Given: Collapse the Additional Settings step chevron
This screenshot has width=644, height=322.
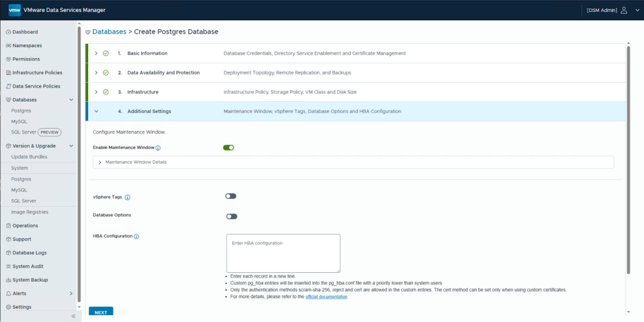Looking at the screenshot, I should point(96,112).
